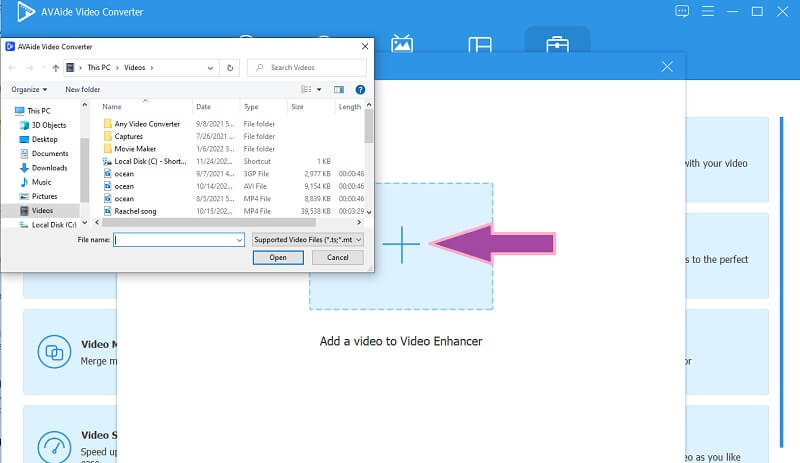Open the Toolbox tab briefcase icon
The image size is (800, 463).
557,44
